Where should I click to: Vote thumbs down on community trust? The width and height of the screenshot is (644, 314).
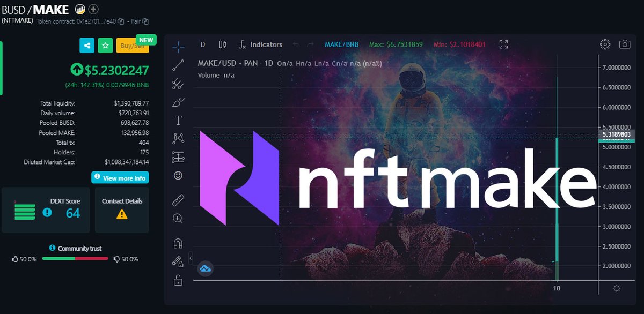tap(116, 259)
